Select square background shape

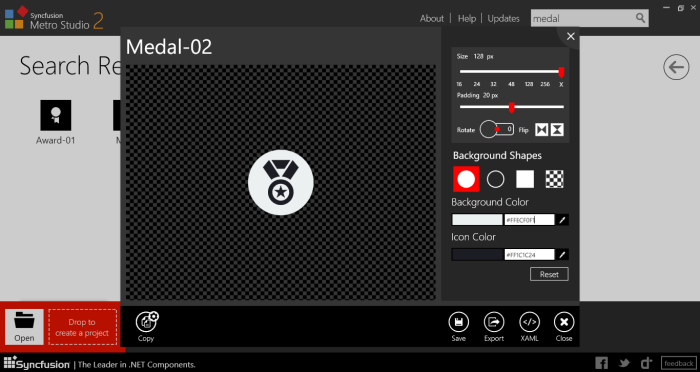(525, 179)
